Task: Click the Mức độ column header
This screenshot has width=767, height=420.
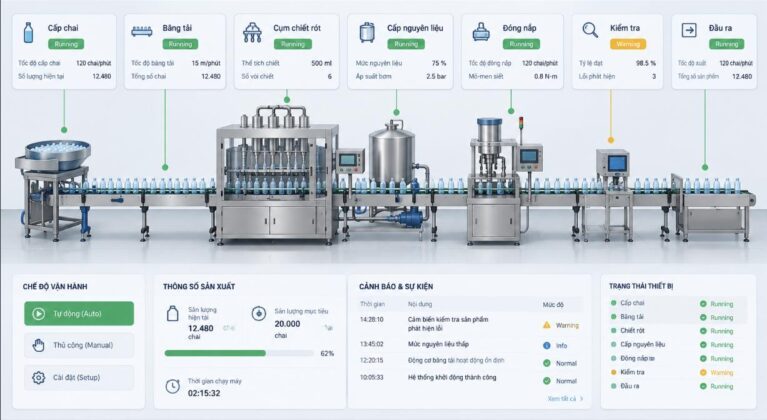Action: pos(553,305)
